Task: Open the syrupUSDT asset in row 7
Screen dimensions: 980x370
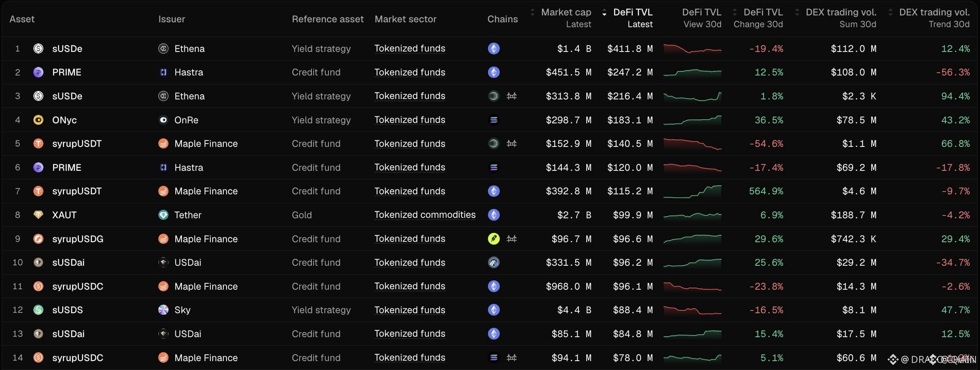Action: click(x=77, y=191)
